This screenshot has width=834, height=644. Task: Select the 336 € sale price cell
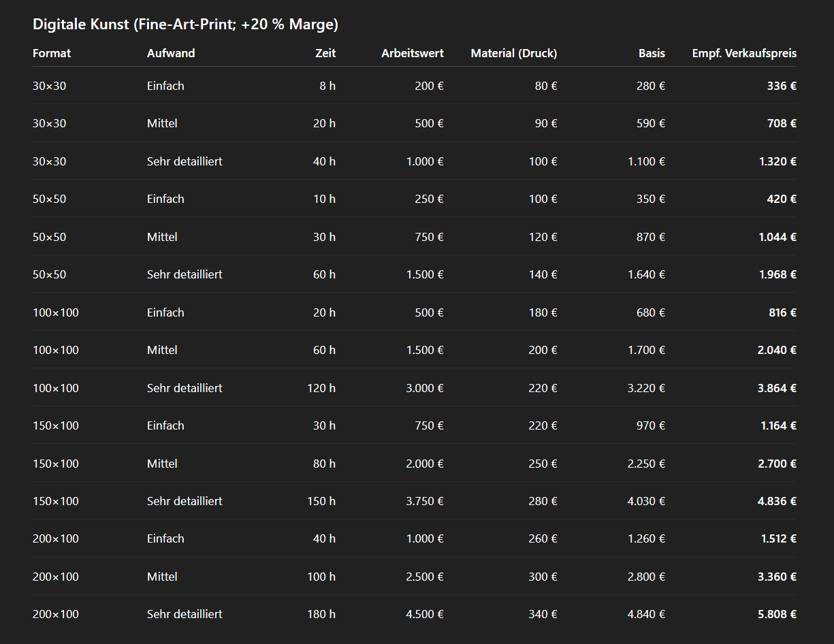point(782,86)
